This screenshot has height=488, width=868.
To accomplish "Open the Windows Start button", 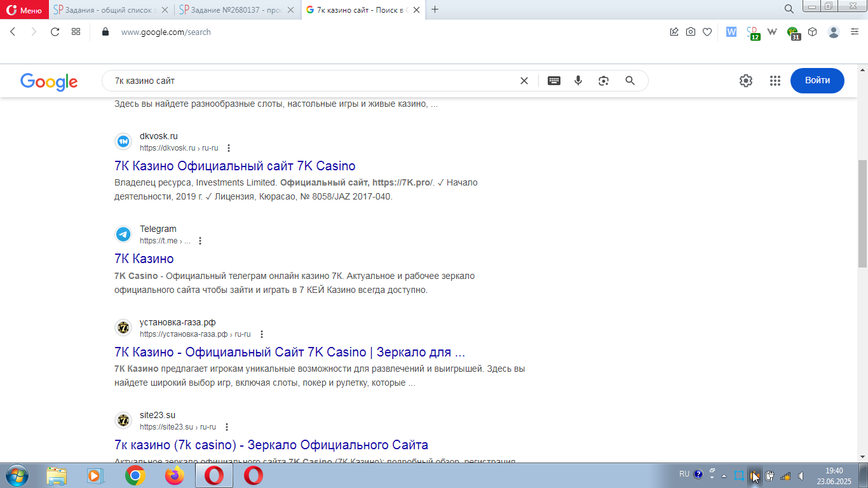I will (16, 475).
